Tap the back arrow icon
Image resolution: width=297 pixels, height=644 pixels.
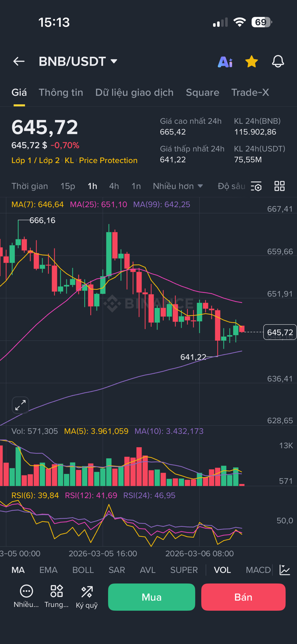[x=19, y=61]
